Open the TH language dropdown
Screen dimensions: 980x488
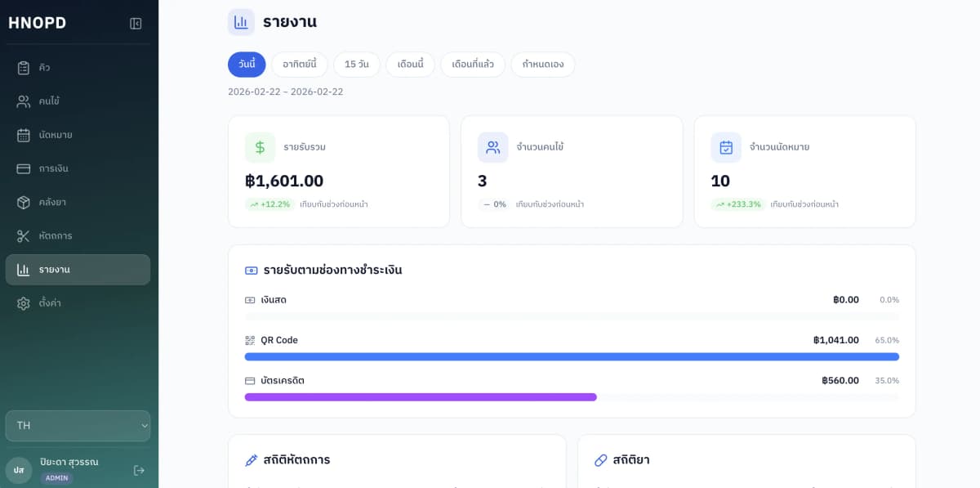(78, 426)
